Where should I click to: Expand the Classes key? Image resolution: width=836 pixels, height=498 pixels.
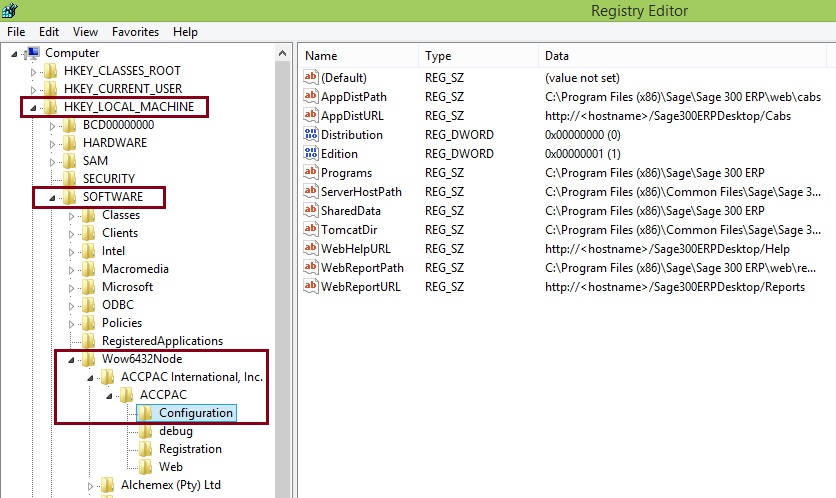71,216
